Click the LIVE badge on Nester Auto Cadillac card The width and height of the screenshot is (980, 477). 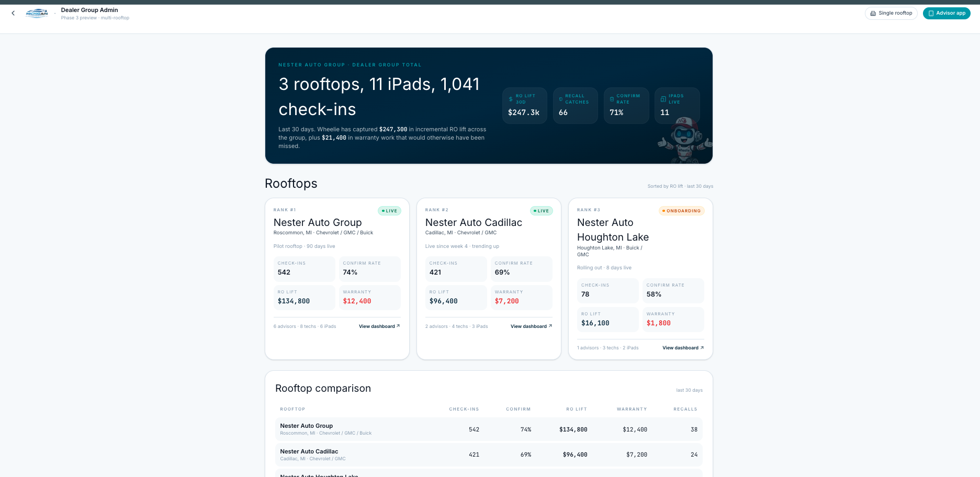coord(541,211)
